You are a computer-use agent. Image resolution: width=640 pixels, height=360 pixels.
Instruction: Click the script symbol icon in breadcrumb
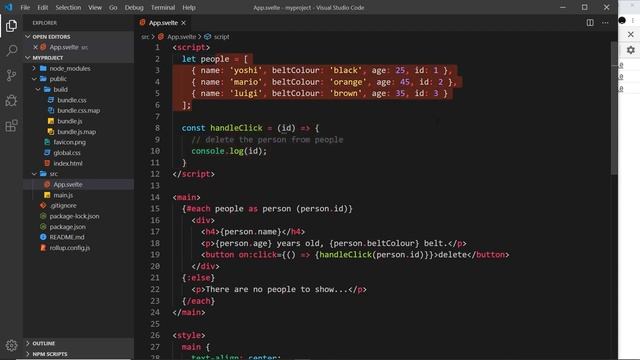(207, 37)
